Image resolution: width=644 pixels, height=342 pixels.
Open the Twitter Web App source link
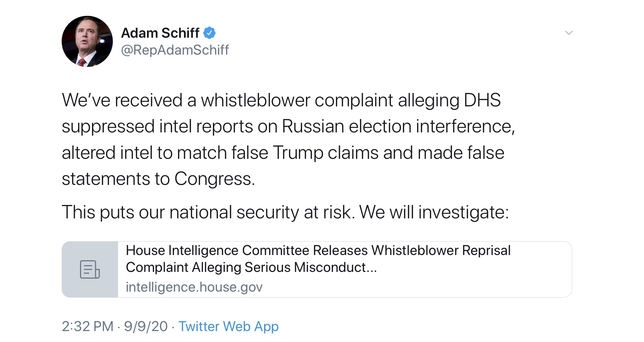click(x=228, y=327)
